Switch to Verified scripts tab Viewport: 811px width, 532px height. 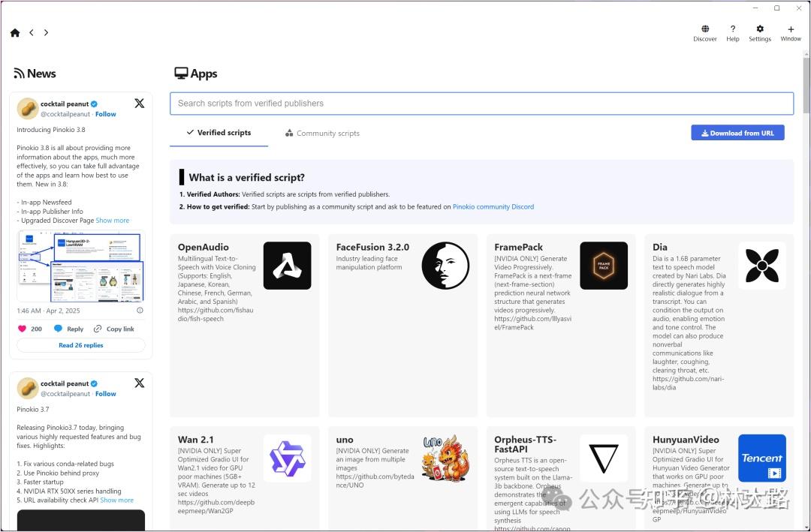point(219,133)
